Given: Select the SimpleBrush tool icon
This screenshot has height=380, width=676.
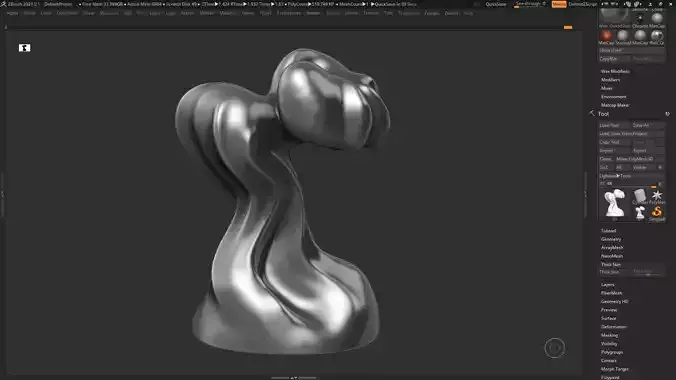Looking at the screenshot, I should coord(657,212).
